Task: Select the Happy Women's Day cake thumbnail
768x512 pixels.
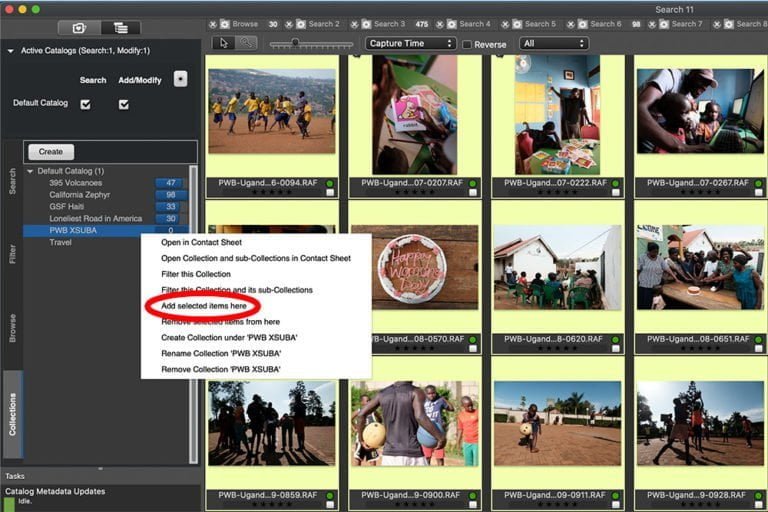Action: 414,269
